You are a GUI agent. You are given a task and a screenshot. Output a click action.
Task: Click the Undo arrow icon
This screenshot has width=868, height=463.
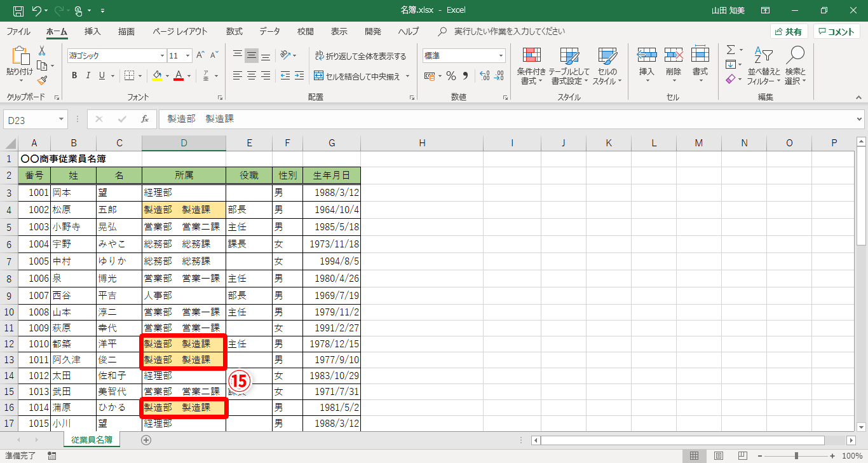click(36, 11)
